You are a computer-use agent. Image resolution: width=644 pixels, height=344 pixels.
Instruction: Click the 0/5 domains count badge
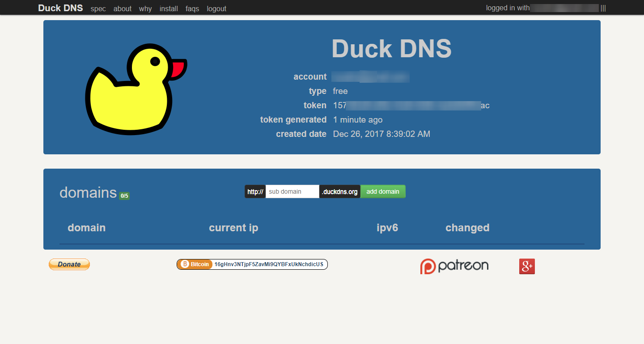pos(124,195)
